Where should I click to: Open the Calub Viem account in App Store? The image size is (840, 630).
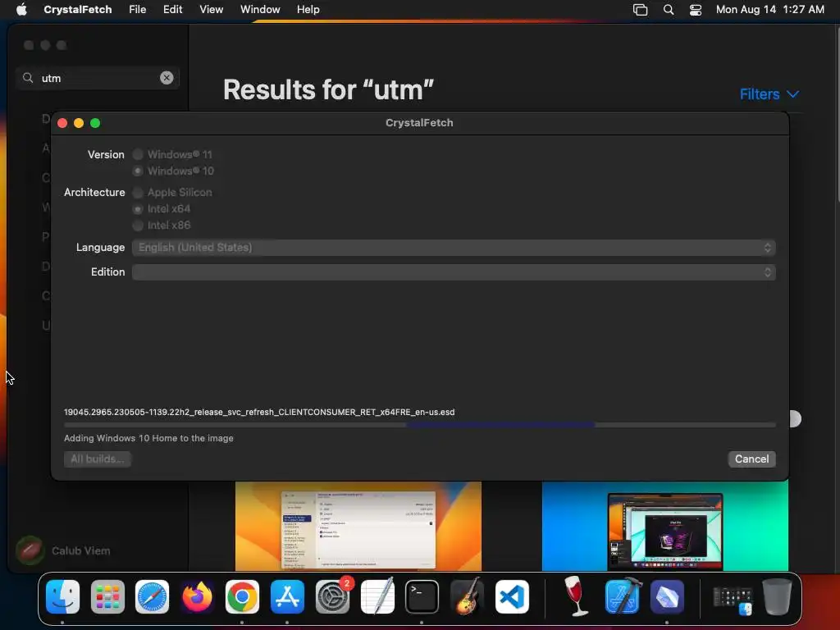point(63,550)
